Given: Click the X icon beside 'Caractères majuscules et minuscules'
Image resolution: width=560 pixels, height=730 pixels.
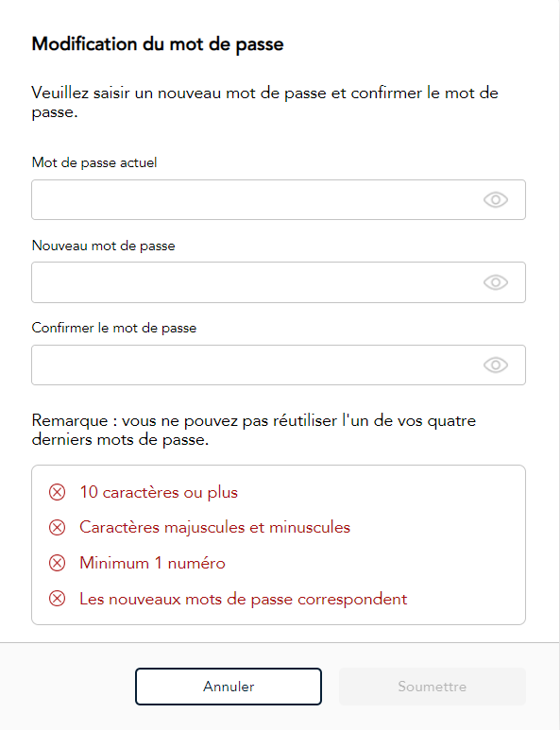Looking at the screenshot, I should tap(58, 528).
